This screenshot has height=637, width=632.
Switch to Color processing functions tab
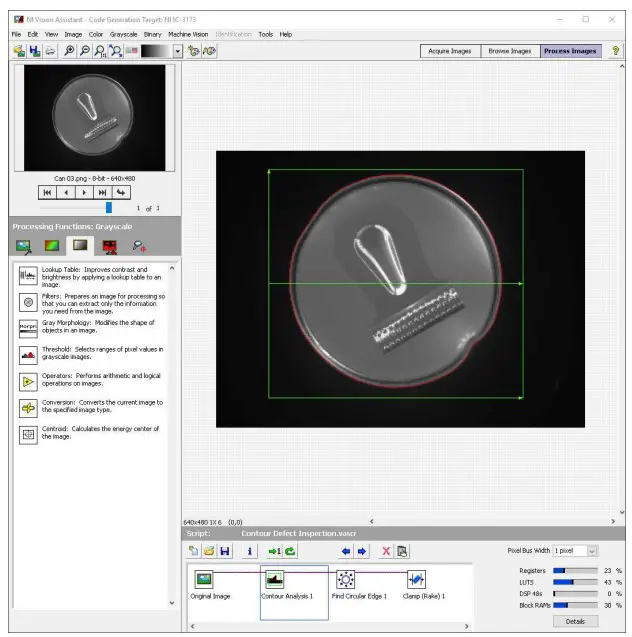click(52, 246)
